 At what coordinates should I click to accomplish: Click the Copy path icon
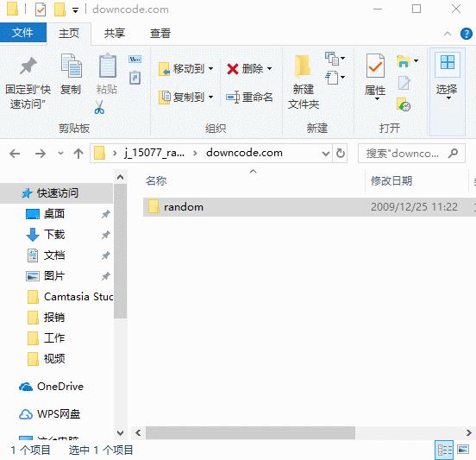(135, 59)
